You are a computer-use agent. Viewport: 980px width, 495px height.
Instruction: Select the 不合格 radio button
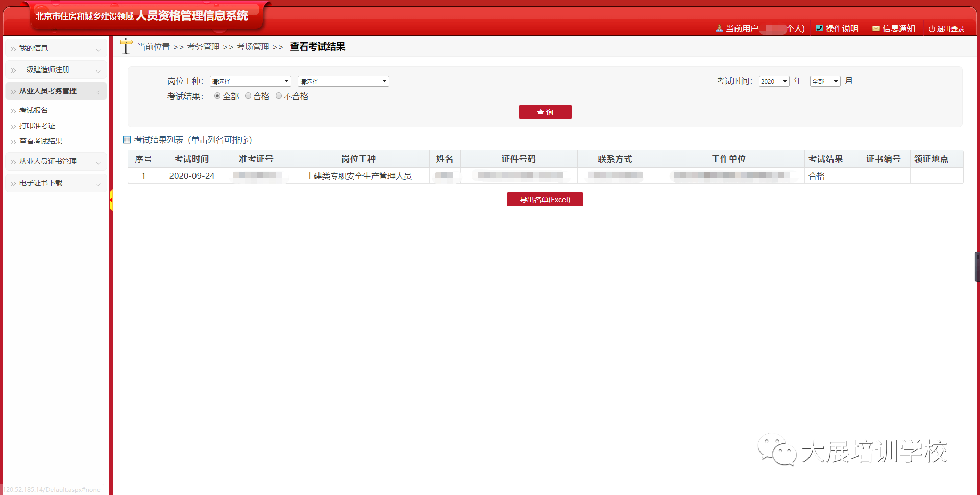click(x=279, y=96)
